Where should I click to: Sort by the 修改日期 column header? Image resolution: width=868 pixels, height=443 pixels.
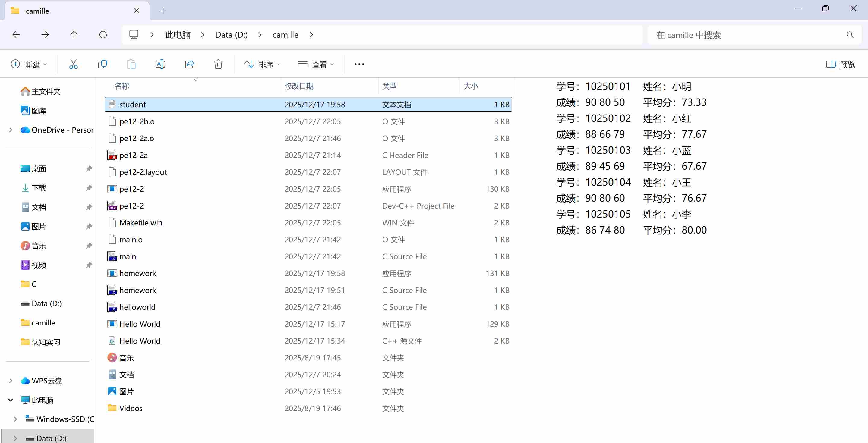pyautogui.click(x=299, y=86)
